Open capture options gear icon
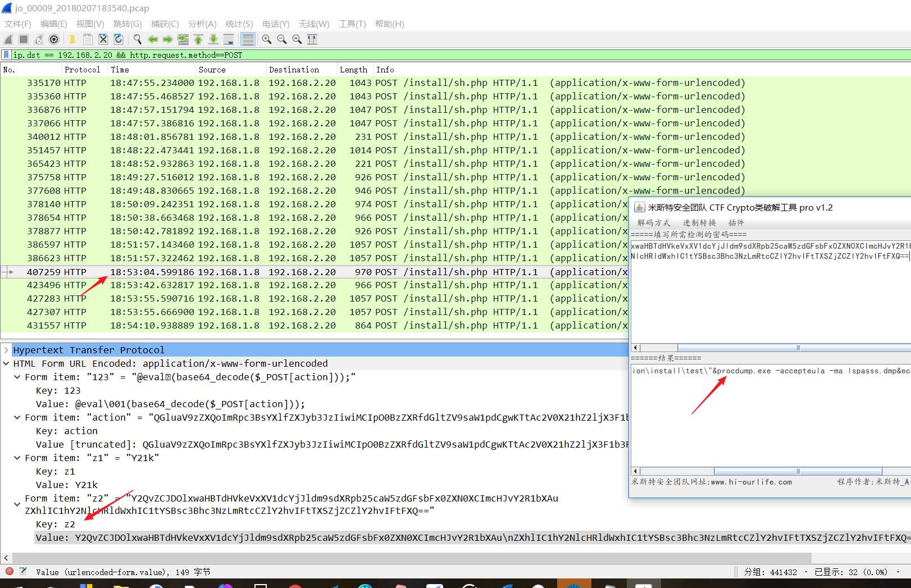 (x=54, y=39)
